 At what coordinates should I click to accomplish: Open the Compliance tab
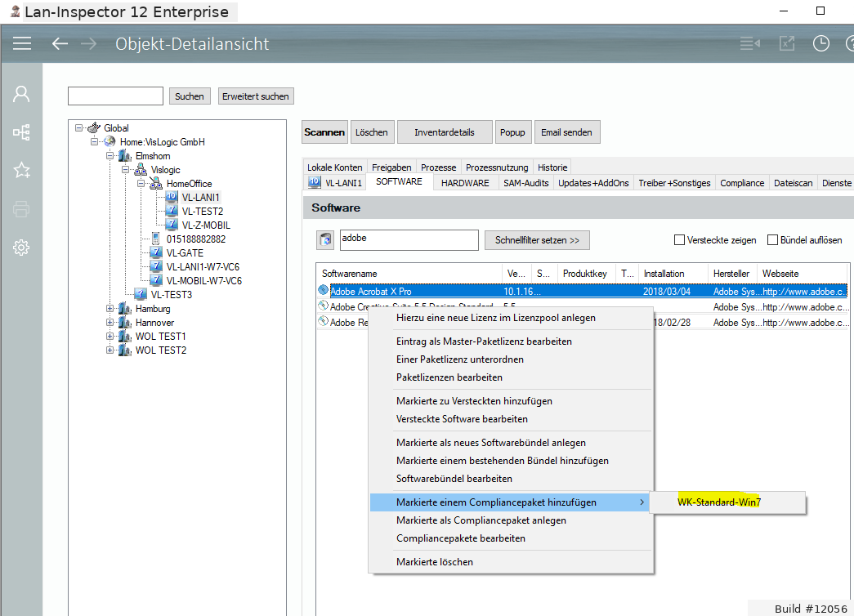(x=742, y=183)
